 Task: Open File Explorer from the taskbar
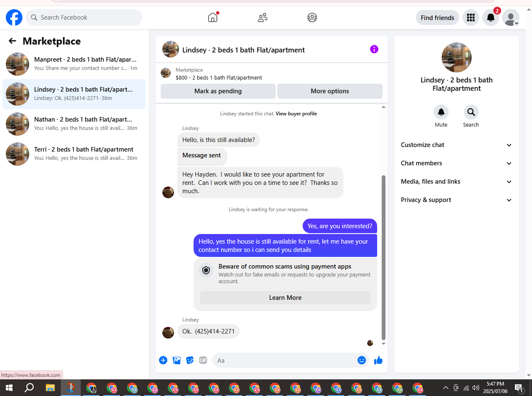click(x=50, y=388)
